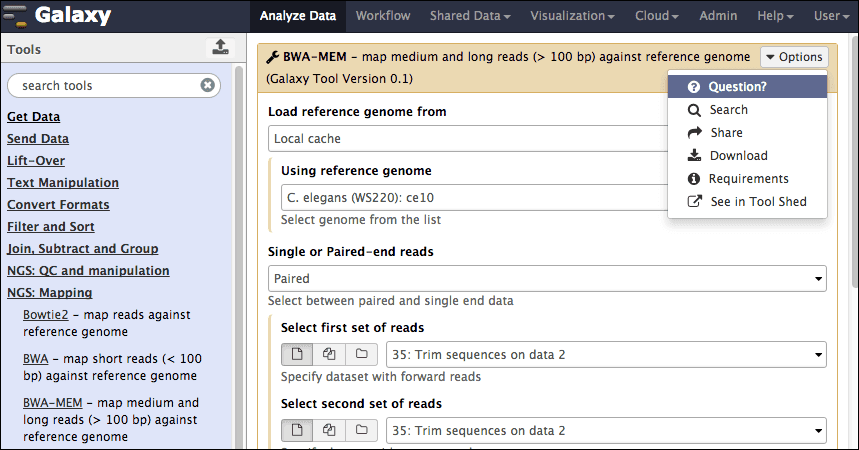859x450 pixels.
Task: Open the Bowtie2 tool link
Action: (x=45, y=315)
